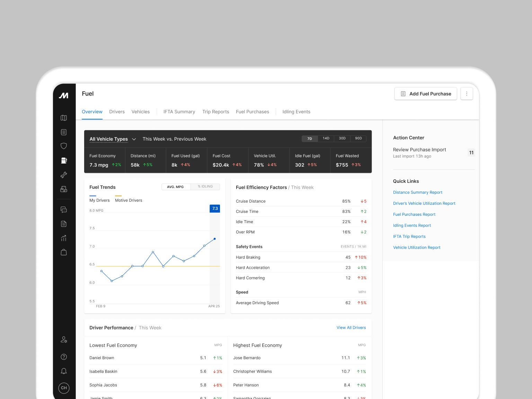Screen dimensions: 532x399
Task: Expand the All Vehicle Types dropdown
Action: click(113, 139)
